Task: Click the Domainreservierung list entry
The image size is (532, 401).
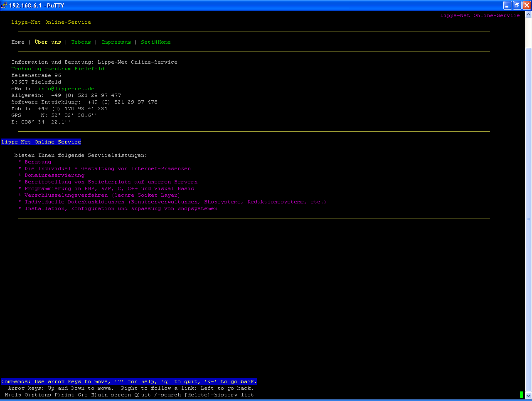Action: pos(54,175)
